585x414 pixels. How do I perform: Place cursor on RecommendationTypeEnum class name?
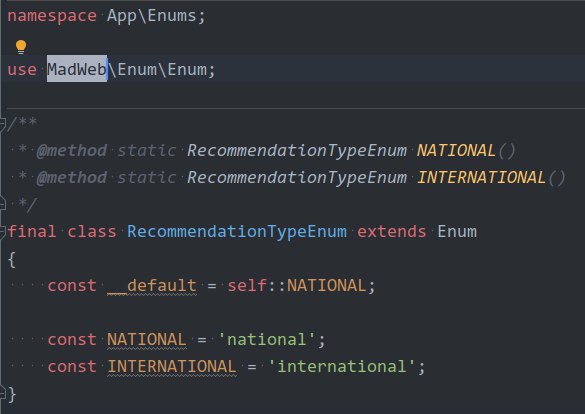237,232
